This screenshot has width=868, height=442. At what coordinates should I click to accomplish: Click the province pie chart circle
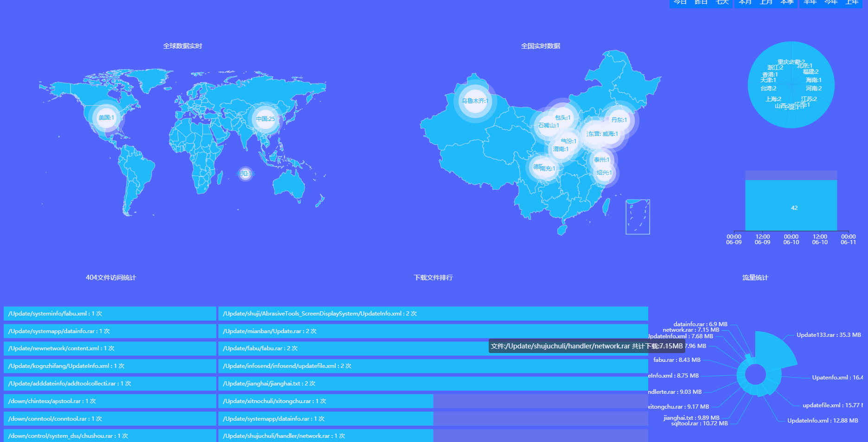pyautogui.click(x=791, y=85)
